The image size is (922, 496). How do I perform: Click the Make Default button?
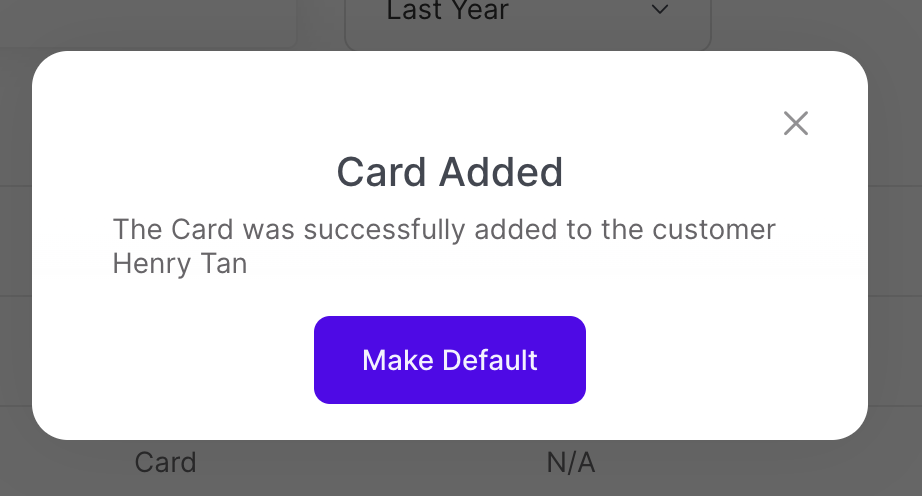(450, 360)
